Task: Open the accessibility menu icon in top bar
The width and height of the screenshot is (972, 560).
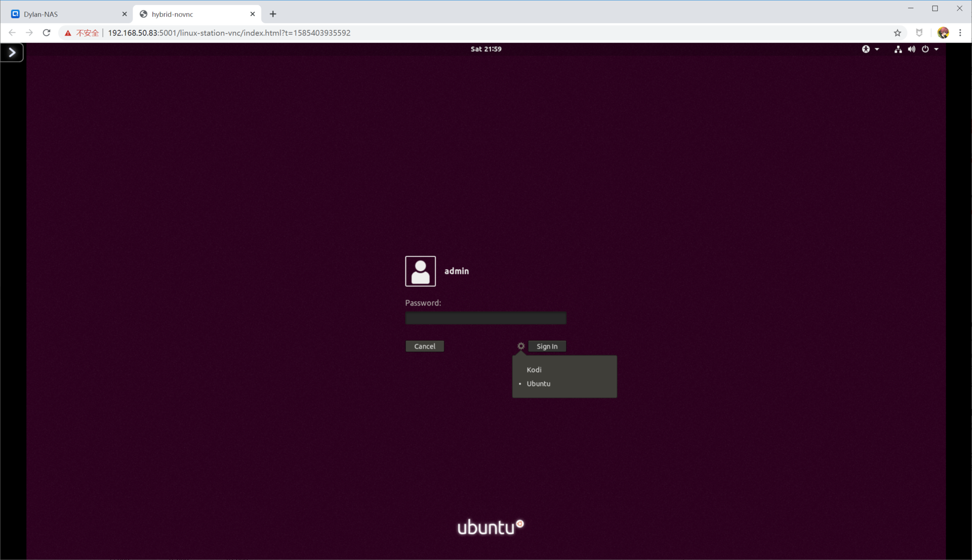Action: point(866,49)
